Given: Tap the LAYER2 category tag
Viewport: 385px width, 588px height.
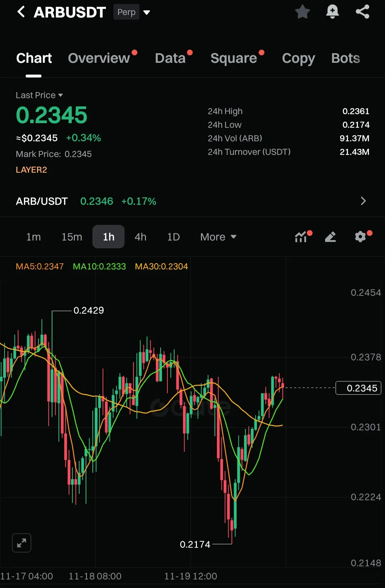Looking at the screenshot, I should click(31, 170).
